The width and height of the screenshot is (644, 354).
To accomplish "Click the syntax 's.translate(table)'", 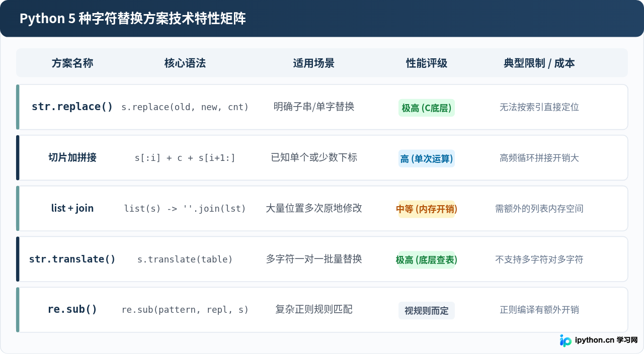I will (x=185, y=259).
